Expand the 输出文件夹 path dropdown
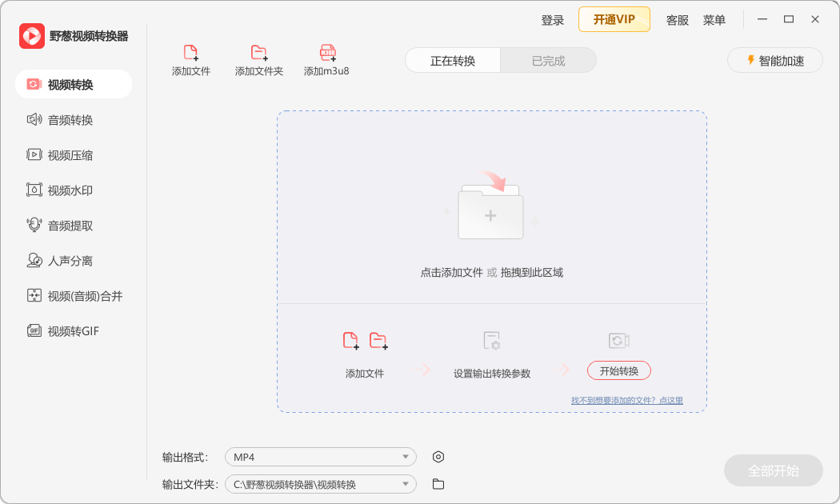 tap(320, 484)
